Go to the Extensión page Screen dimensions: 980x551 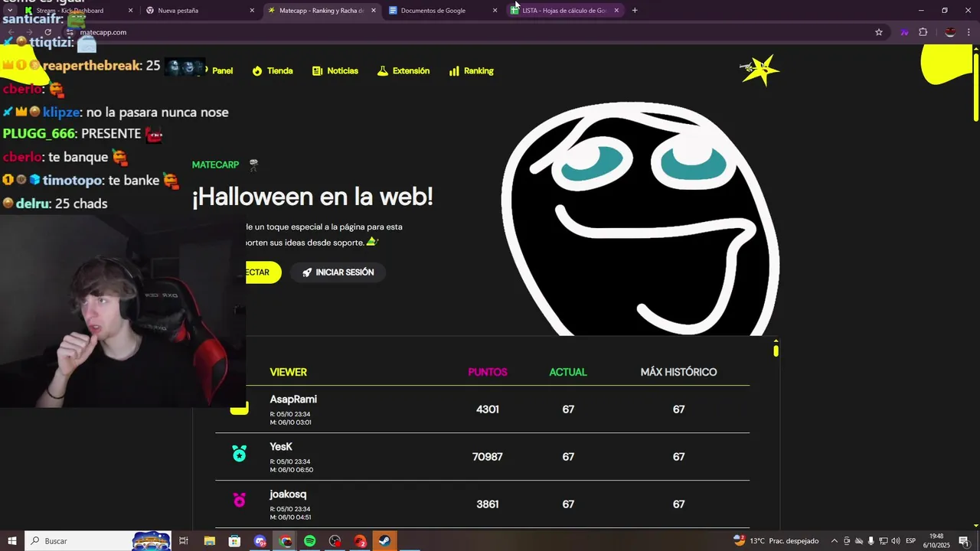(x=403, y=70)
